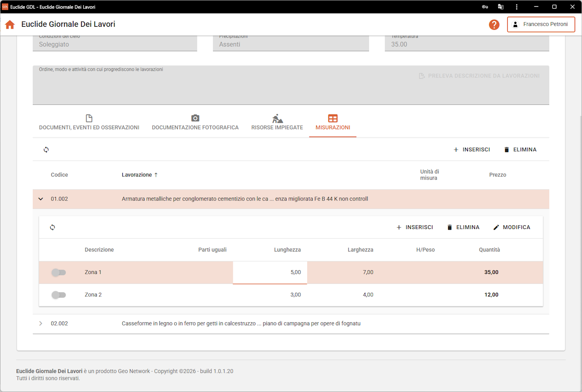The height and width of the screenshot is (392, 582).
Task: Click Elimina in the measurements sub-table
Action: coord(463,227)
